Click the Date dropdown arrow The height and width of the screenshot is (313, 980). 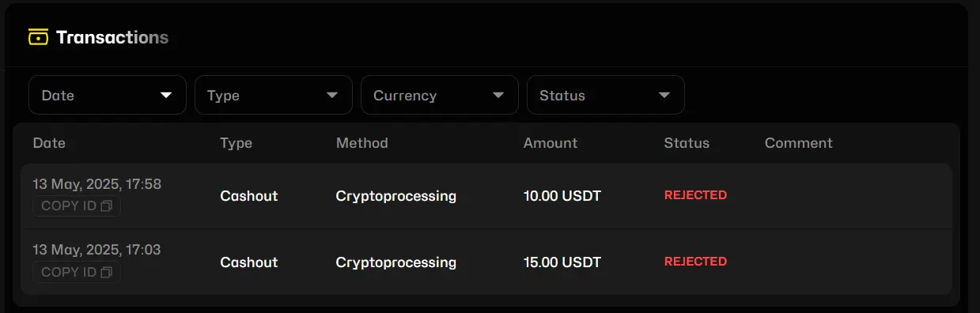coord(166,95)
